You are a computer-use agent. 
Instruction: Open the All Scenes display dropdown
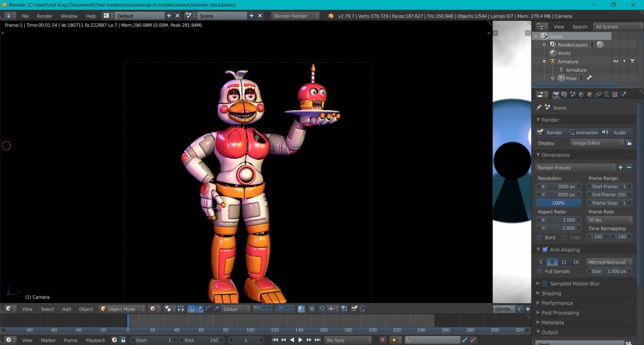tap(617, 26)
